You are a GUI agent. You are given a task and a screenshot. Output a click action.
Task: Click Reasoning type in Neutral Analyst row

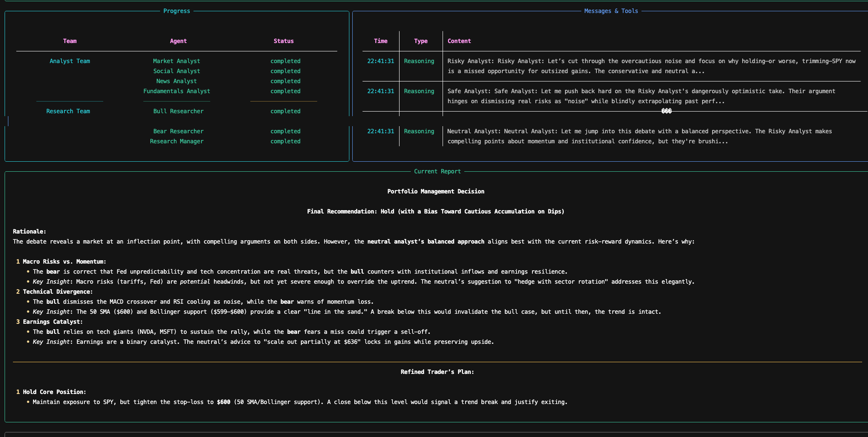tap(419, 131)
